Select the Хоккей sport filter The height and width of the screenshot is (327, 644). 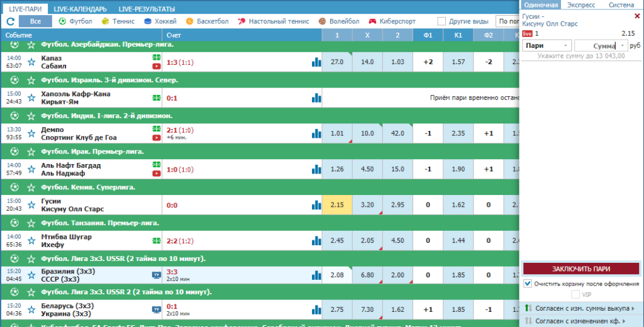point(160,21)
